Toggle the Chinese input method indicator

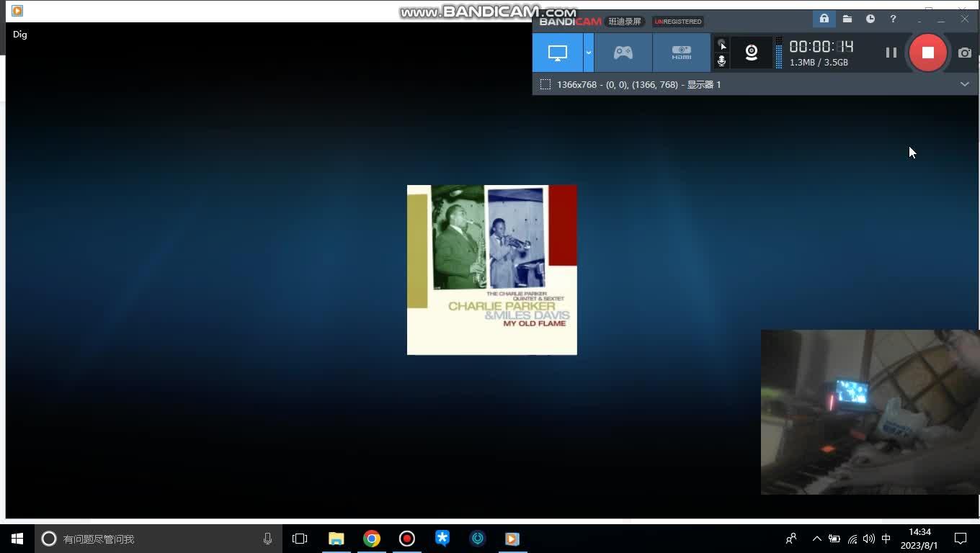pos(886,539)
